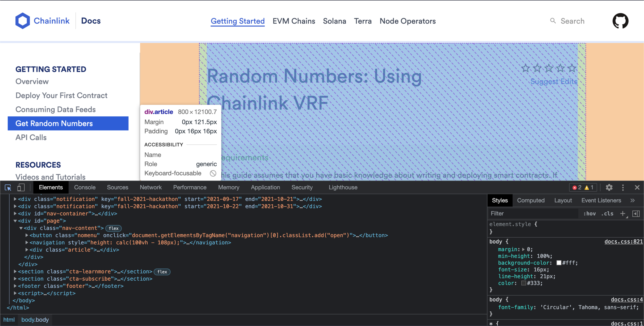Collapse the div id page node
Image resolution: width=644 pixels, height=326 pixels.
(15, 221)
